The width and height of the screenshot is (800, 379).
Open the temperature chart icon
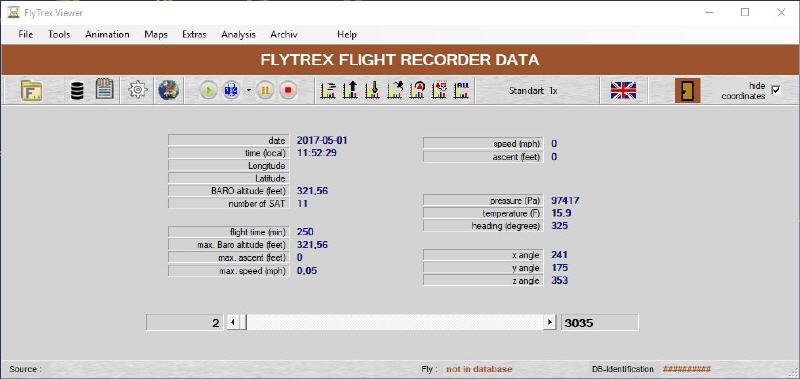(x=373, y=90)
